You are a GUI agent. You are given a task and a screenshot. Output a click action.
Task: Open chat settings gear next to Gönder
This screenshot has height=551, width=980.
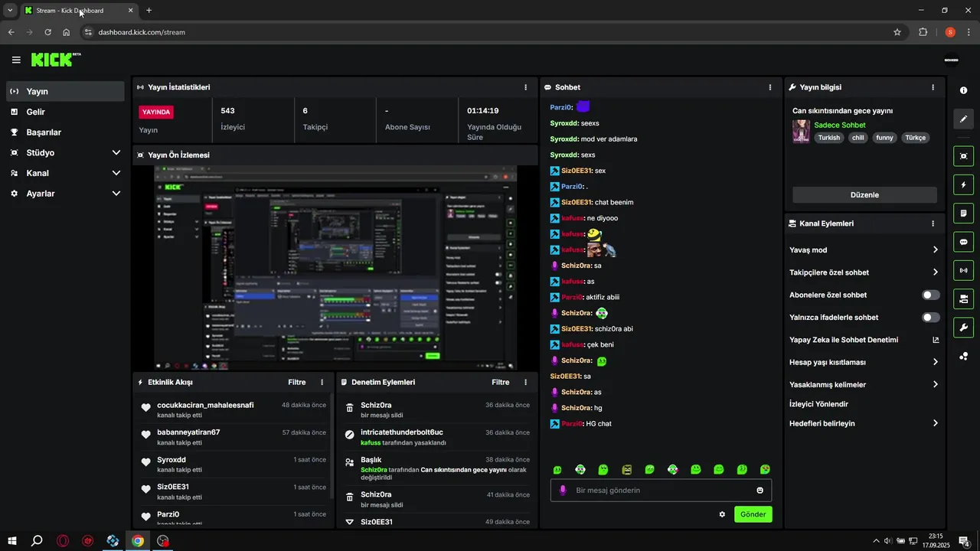point(722,514)
